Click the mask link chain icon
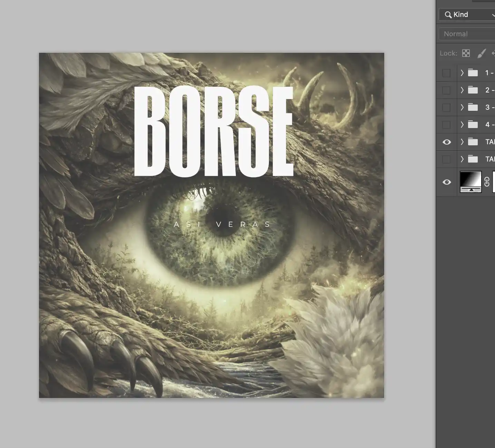The width and height of the screenshot is (495, 448). click(x=487, y=182)
